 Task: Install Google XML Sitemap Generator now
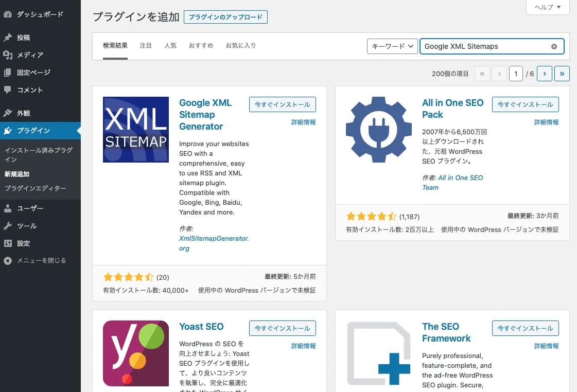pyautogui.click(x=282, y=104)
